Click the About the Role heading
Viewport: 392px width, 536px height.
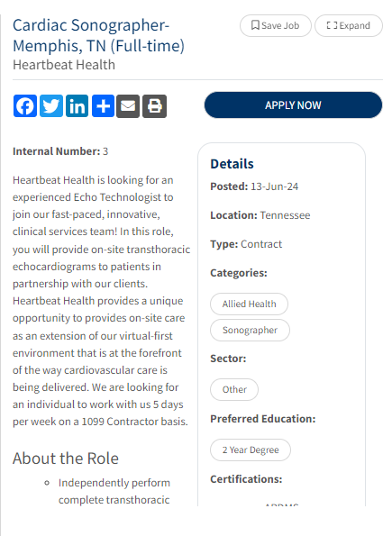pos(66,459)
